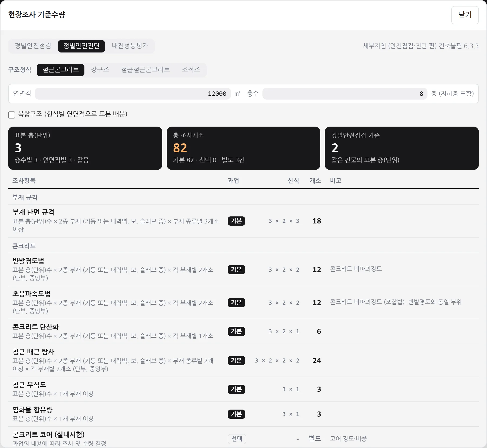Select the 정밀안전진단 tab

[x=81, y=46]
